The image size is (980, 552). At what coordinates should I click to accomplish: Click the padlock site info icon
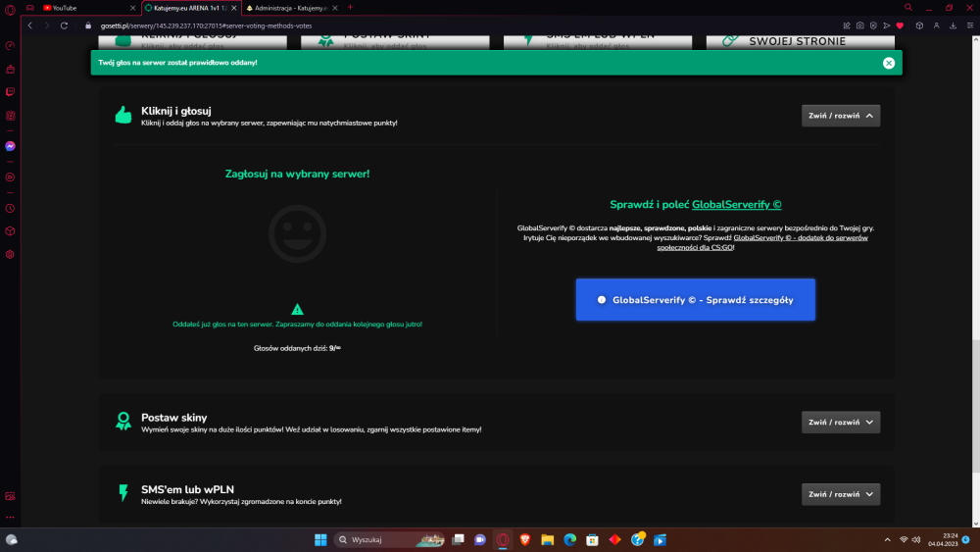pyautogui.click(x=88, y=25)
